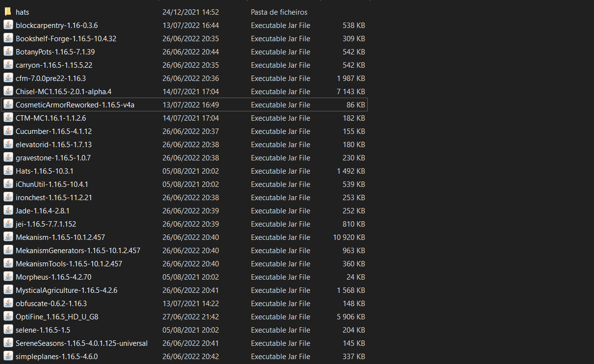Click the size value '7 143 KB'
This screenshot has width=594, height=364.
click(x=351, y=91)
